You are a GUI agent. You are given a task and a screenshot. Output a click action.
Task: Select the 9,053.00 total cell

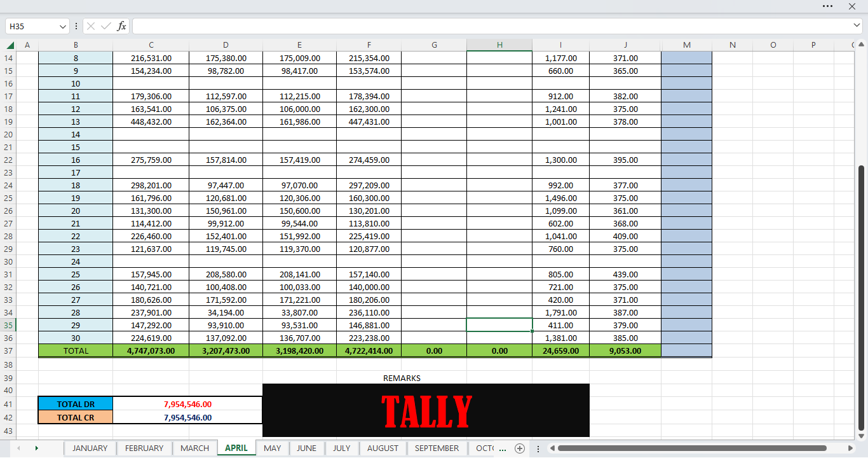[x=625, y=350]
